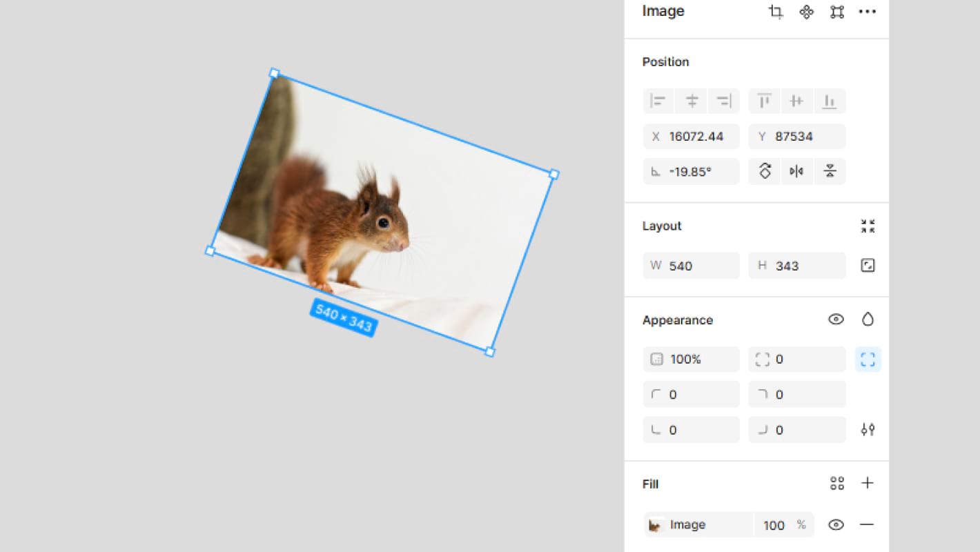The width and height of the screenshot is (980, 552).
Task: Open corner smoothing settings sliders
Action: (x=868, y=430)
